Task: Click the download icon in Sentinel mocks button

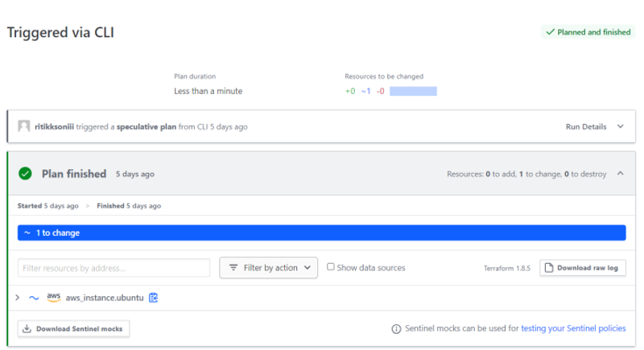Action: (27, 328)
